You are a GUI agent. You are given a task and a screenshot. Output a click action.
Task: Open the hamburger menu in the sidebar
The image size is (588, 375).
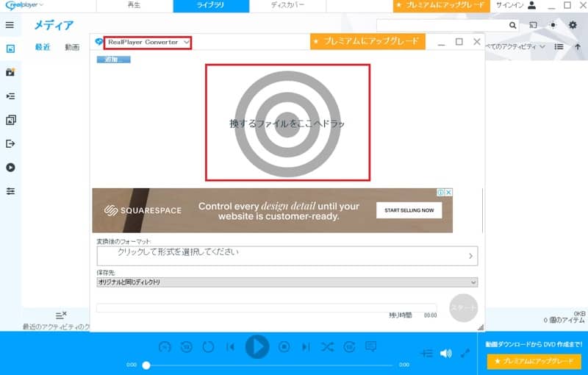pyautogui.click(x=10, y=25)
